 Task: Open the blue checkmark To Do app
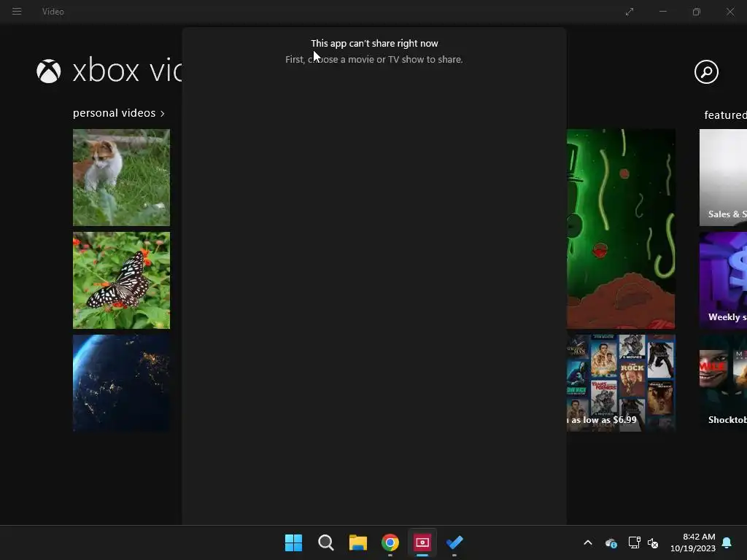(454, 542)
